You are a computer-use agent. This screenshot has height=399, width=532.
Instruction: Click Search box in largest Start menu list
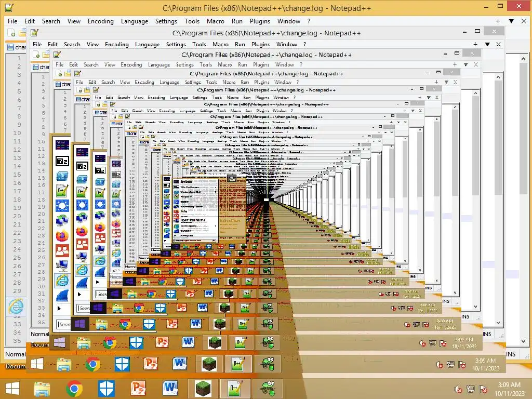point(63,324)
